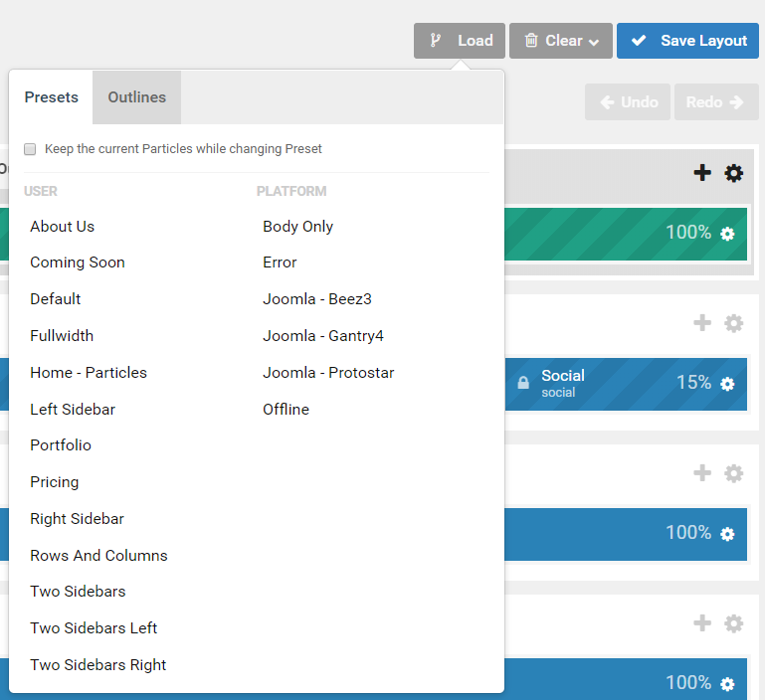Open the Clear dropdown
Viewport: 765px width, 700px height.
click(561, 41)
